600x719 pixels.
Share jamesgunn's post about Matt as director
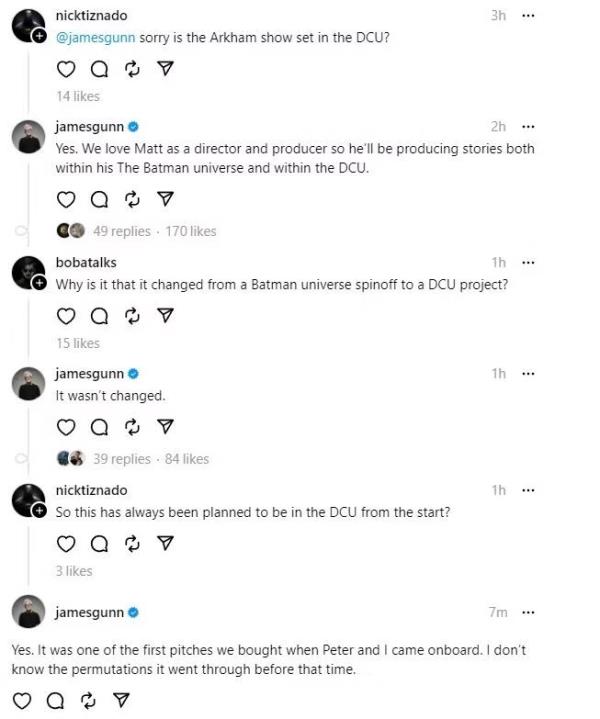166,199
